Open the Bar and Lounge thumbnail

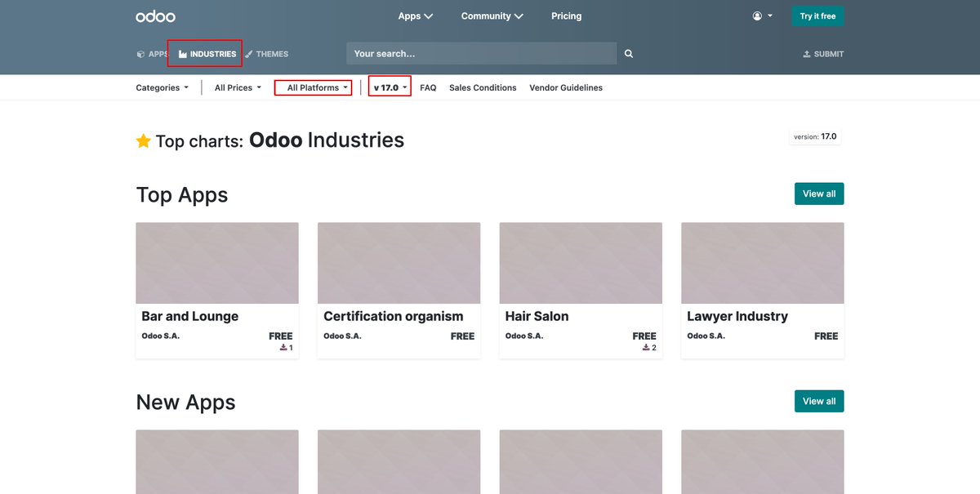coord(217,263)
